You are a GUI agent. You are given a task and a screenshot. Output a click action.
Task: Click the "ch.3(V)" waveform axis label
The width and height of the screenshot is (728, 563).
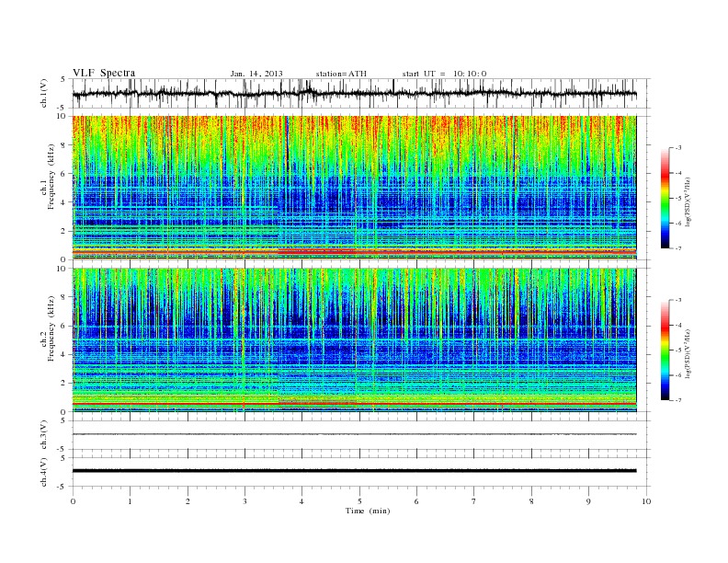[x=44, y=435]
